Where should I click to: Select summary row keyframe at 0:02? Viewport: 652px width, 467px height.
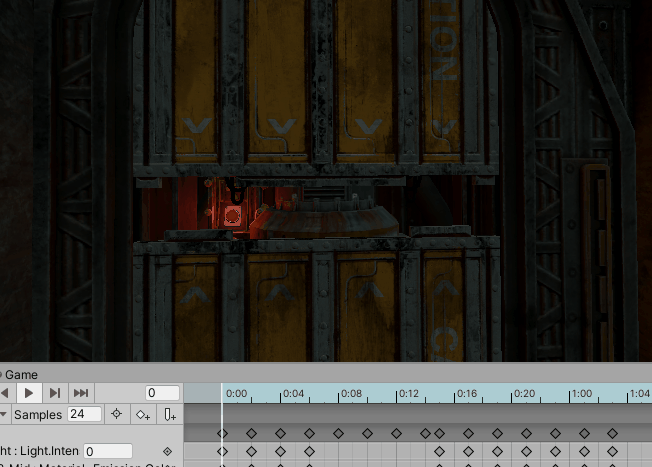tap(251, 433)
